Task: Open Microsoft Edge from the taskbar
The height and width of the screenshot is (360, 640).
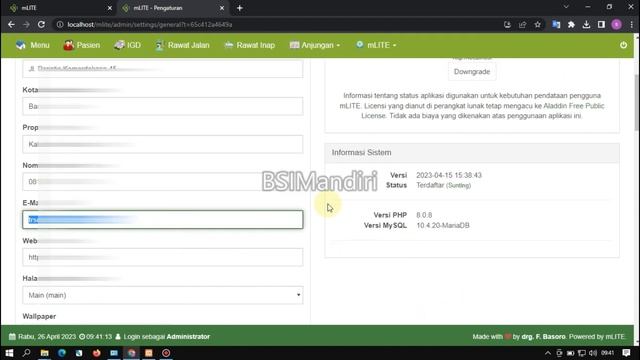Action: pos(62,353)
